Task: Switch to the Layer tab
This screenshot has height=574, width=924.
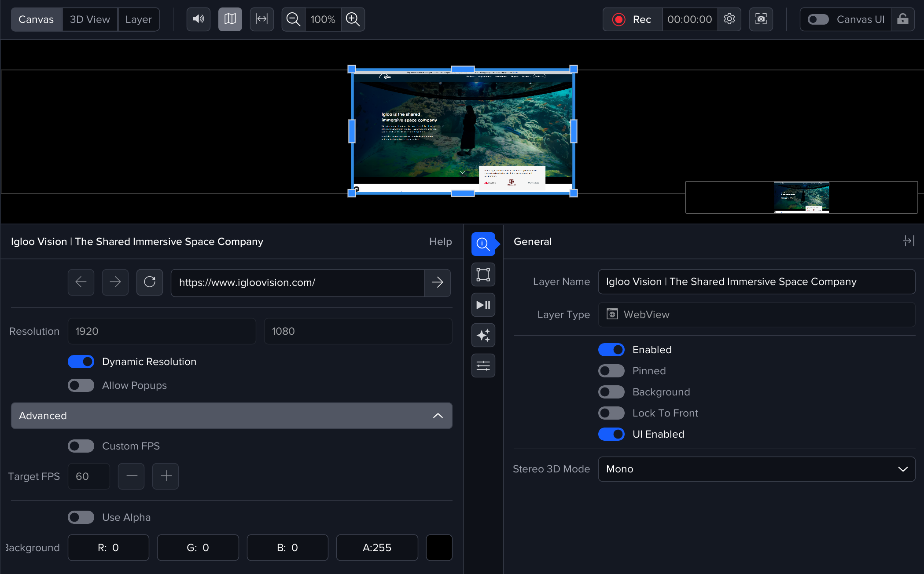Action: 138,19
